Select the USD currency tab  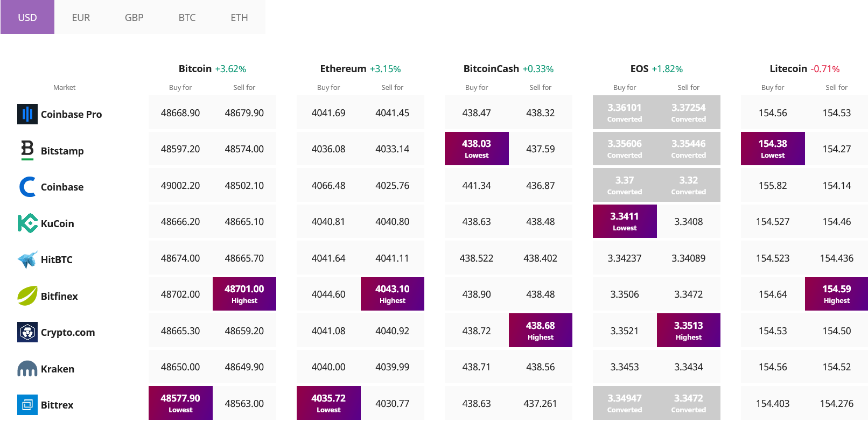(x=27, y=17)
